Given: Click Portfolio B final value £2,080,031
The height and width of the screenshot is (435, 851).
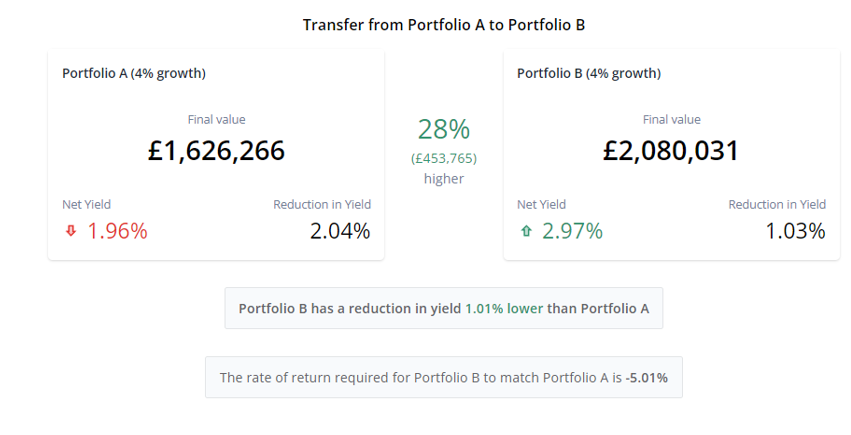Looking at the screenshot, I should tap(671, 151).
